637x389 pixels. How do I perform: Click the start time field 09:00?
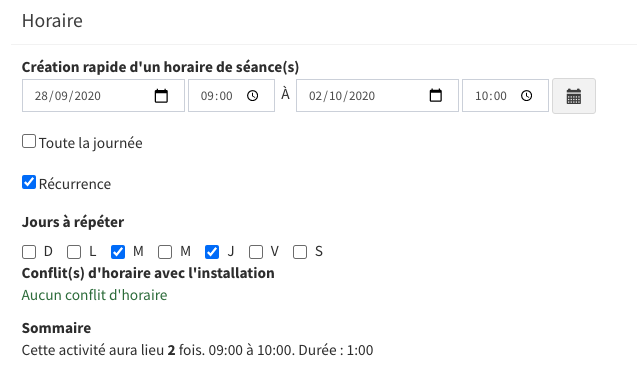[231, 96]
